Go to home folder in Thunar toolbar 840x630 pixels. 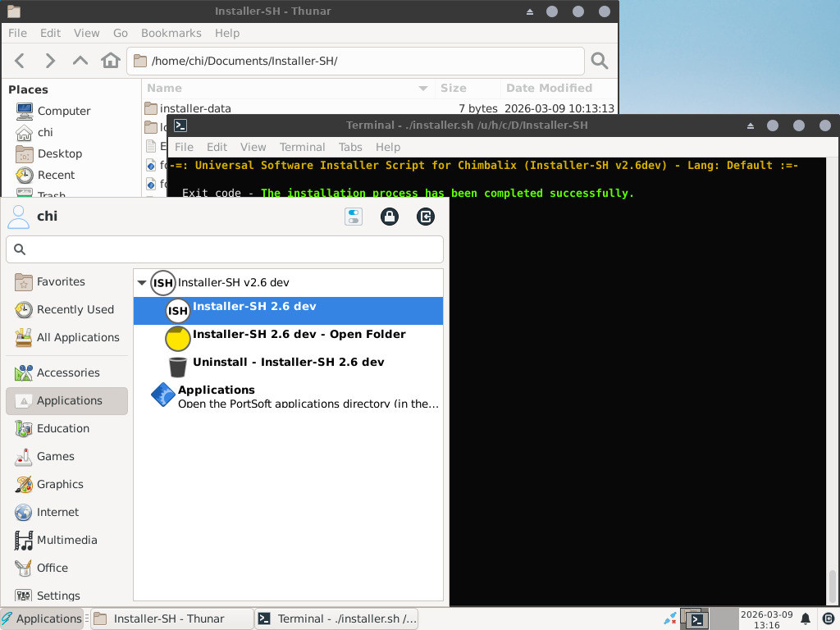(x=110, y=61)
